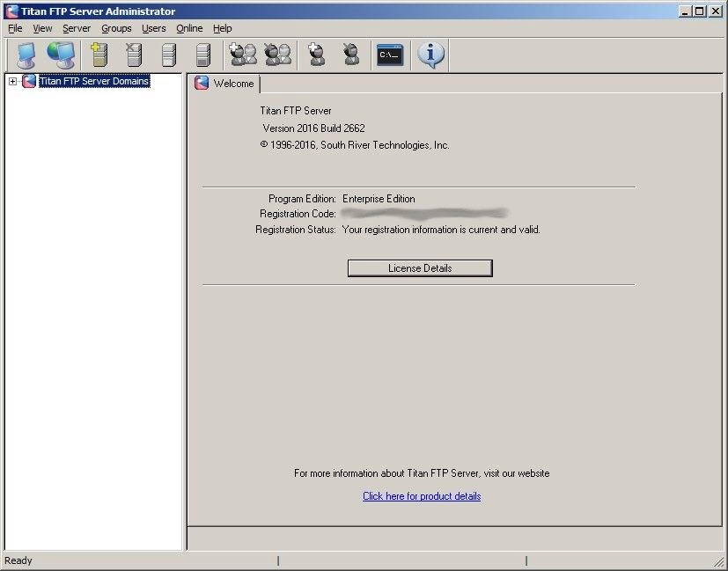
Task: Click the local computer connection toolbar icon
Action: coord(26,55)
